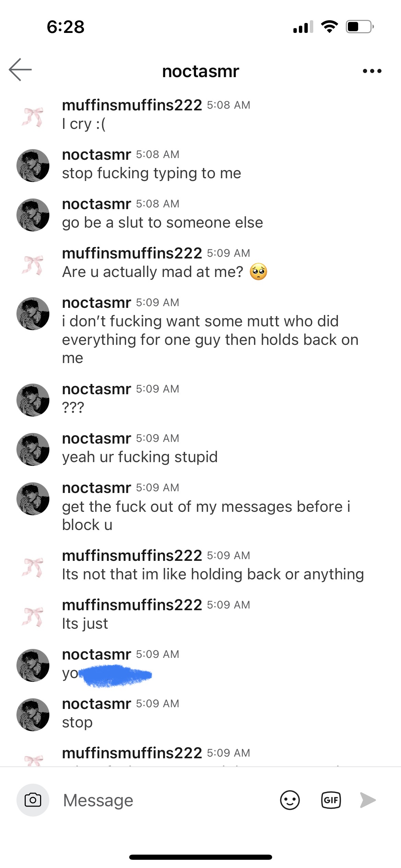Tap noctasmr avatar beside "???" message
Viewport: 401px width, 868px height.
[33, 400]
